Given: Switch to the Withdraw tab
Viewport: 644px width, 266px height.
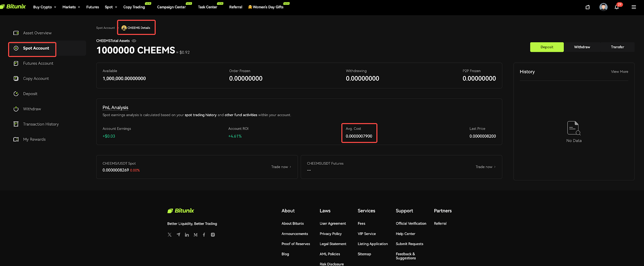Looking at the screenshot, I should click(x=582, y=47).
